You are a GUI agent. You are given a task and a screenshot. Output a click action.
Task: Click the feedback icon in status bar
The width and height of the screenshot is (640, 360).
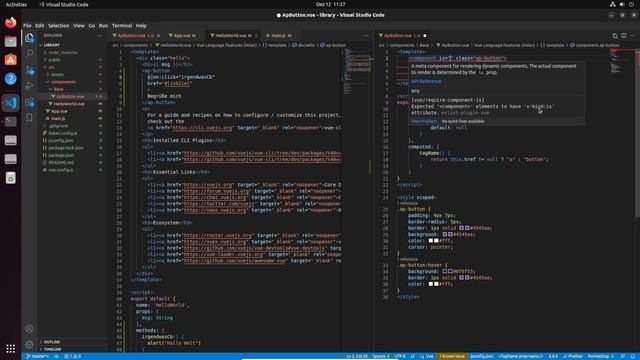click(623, 356)
